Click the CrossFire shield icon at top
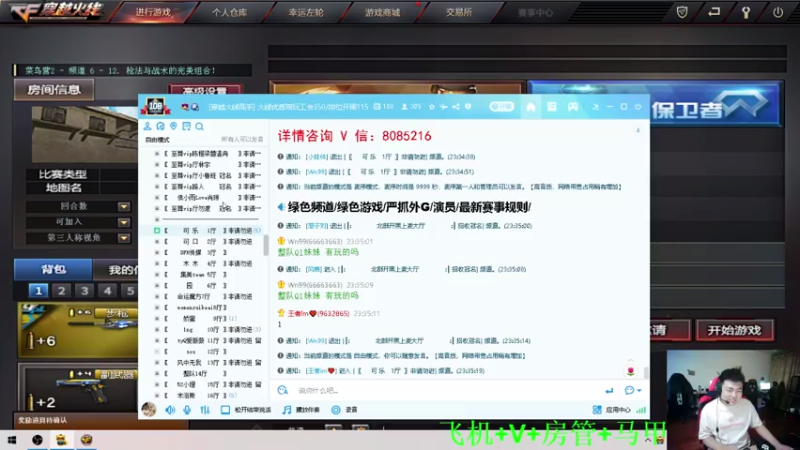The image size is (800, 450). pos(682,12)
